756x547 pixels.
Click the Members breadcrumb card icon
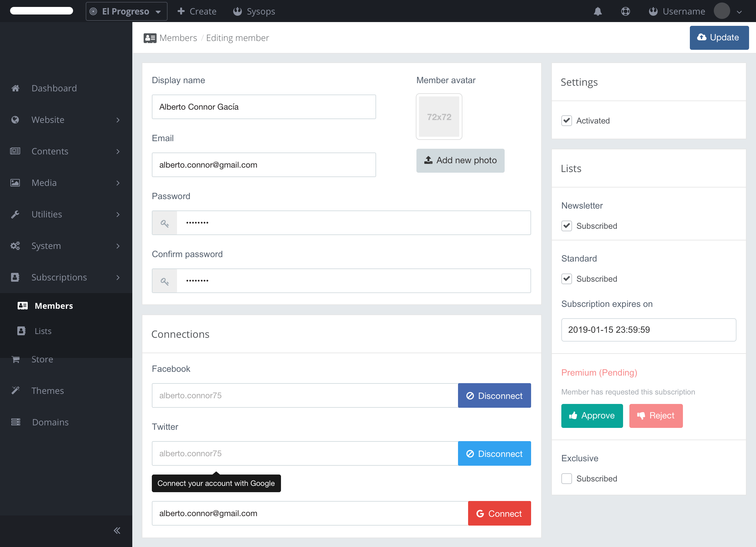tap(150, 38)
